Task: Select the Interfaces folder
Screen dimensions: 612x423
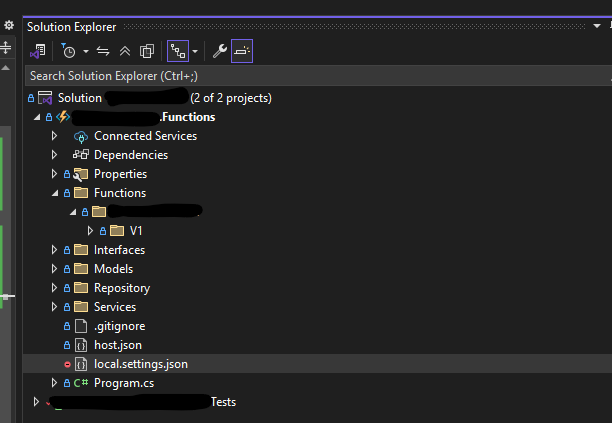Action: point(119,250)
